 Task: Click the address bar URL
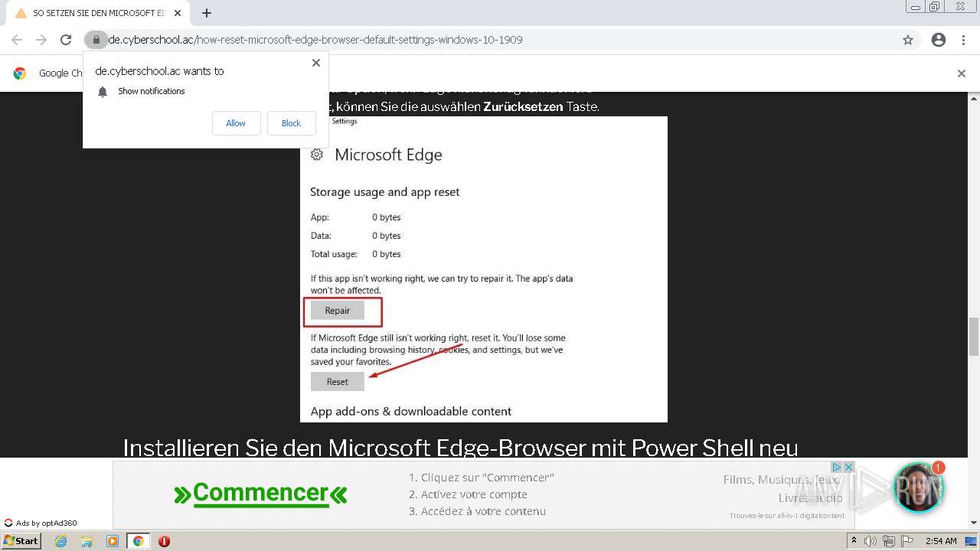(x=315, y=40)
